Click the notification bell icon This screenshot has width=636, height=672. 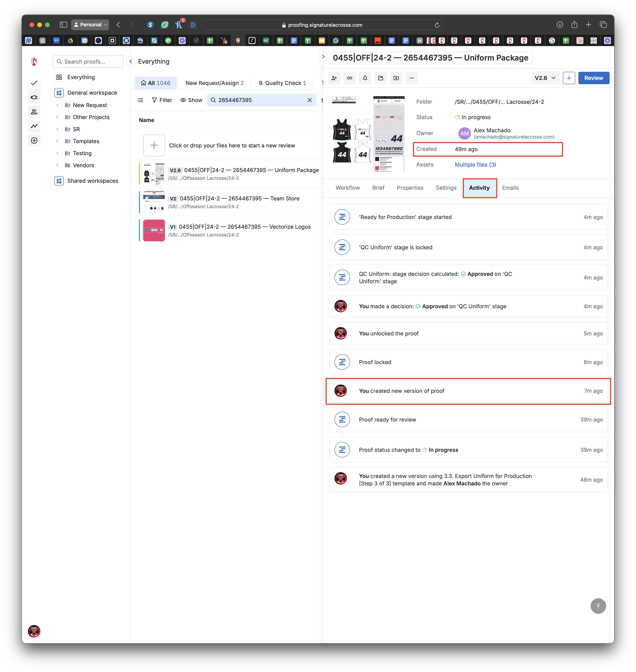(x=365, y=78)
